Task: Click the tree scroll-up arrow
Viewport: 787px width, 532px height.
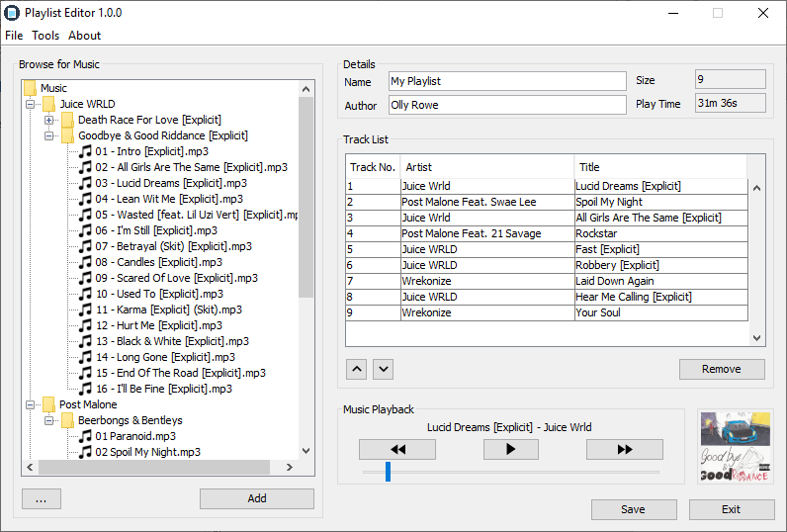Action: pos(306,89)
